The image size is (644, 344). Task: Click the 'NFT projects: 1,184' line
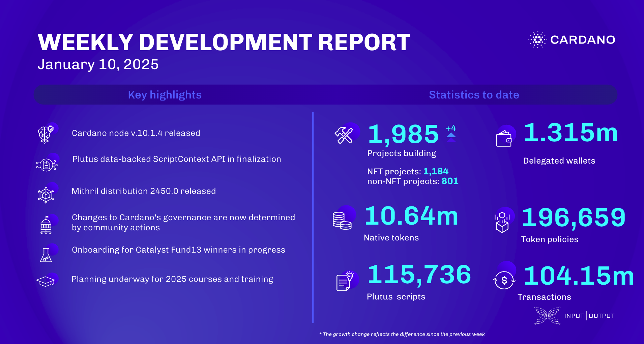click(x=408, y=171)
